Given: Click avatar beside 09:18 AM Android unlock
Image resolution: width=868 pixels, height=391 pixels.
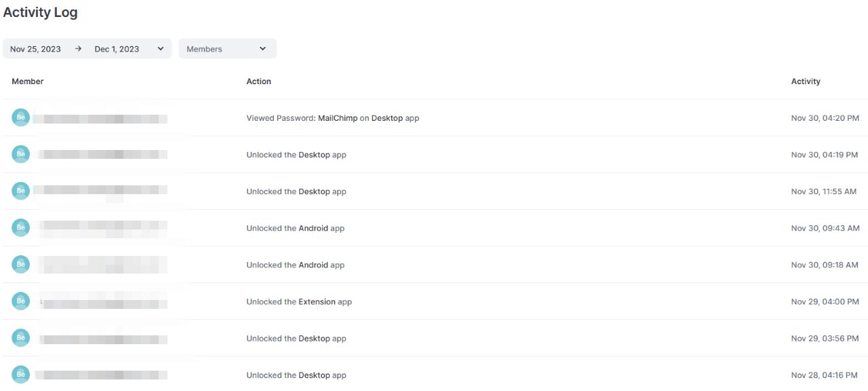Looking at the screenshot, I should (x=21, y=264).
